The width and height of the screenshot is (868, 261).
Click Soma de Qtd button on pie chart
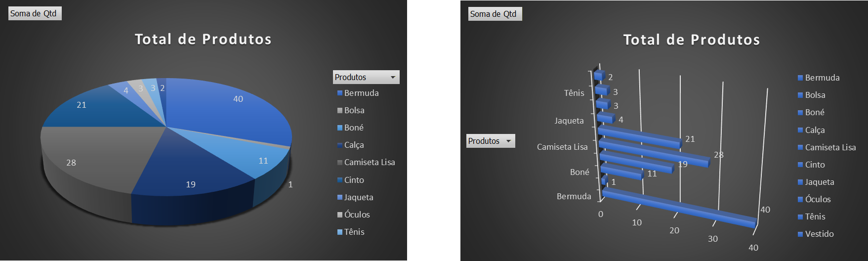tap(35, 13)
